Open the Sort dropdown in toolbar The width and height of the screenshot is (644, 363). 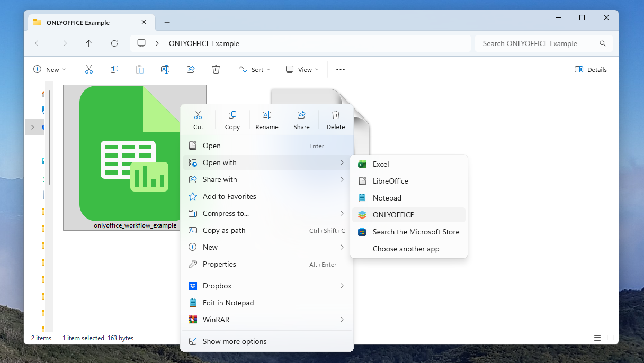pos(255,69)
